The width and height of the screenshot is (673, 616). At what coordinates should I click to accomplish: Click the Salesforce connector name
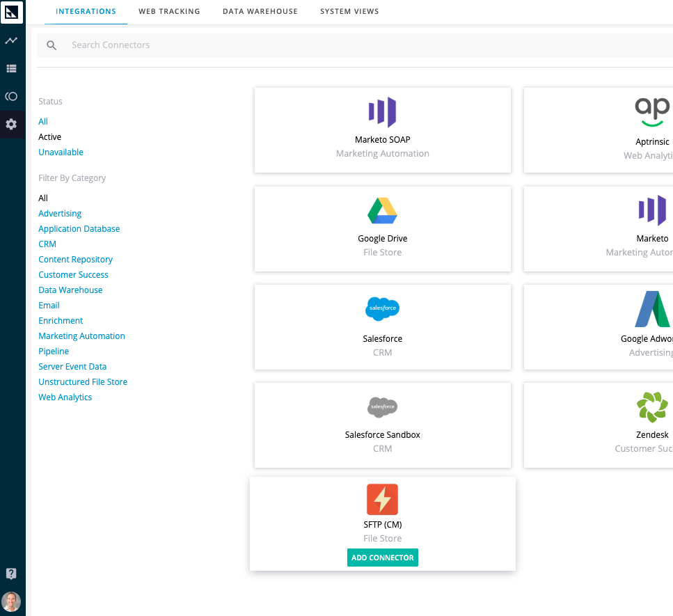[x=382, y=339]
